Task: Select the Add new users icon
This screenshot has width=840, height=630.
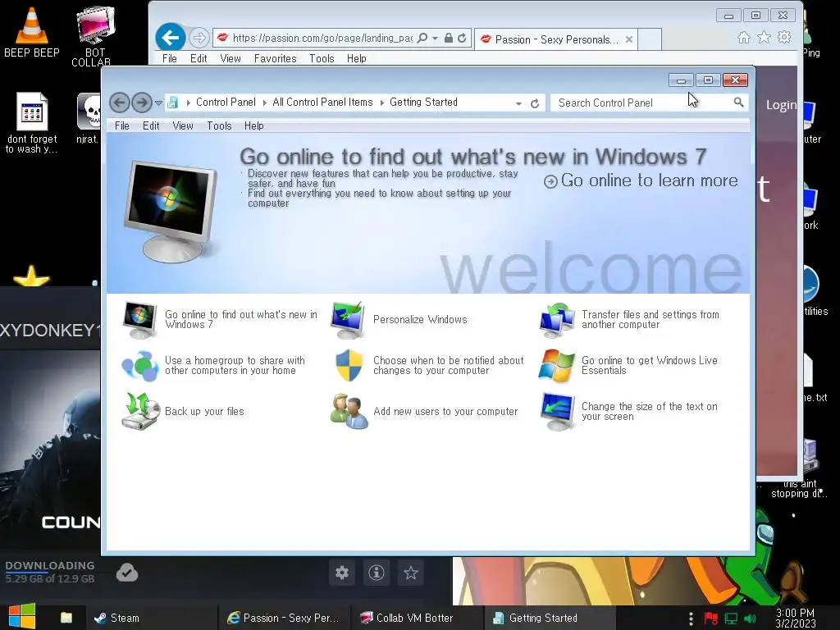Action: (349, 412)
